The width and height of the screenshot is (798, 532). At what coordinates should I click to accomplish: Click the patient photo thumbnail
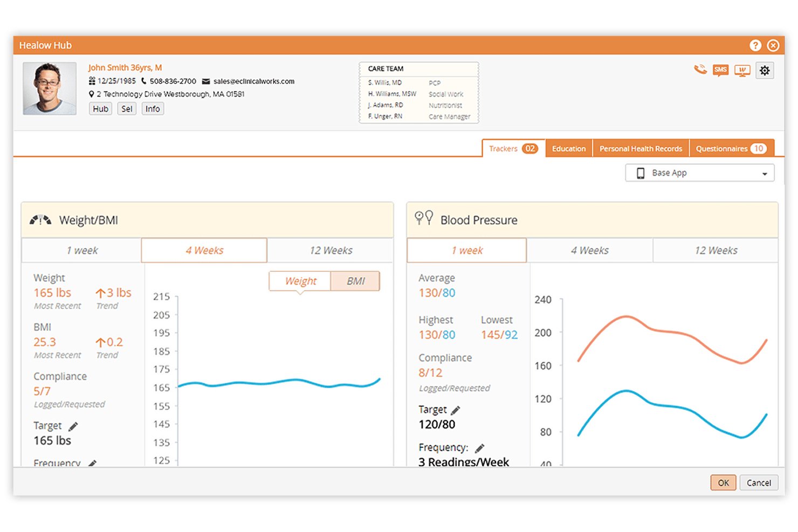click(x=50, y=88)
